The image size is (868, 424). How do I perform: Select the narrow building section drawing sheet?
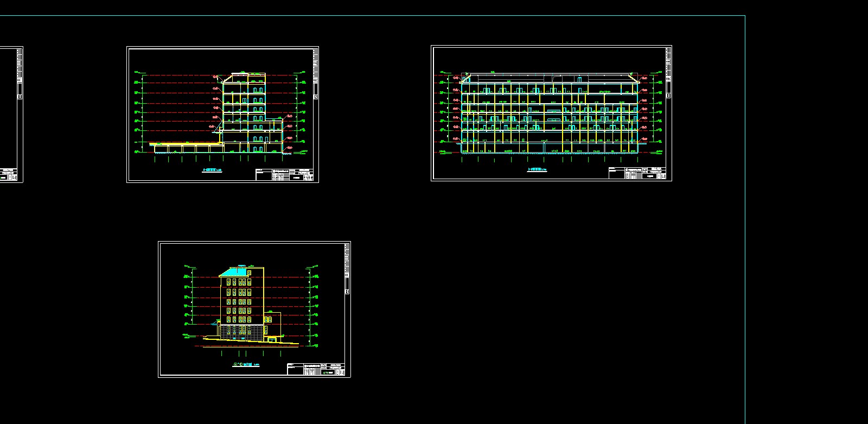222,115
